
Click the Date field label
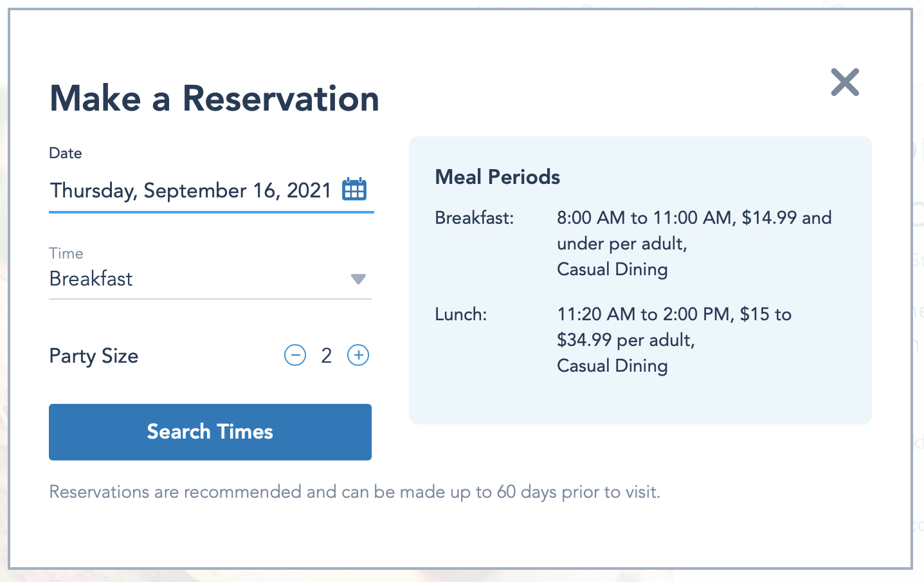coord(66,153)
